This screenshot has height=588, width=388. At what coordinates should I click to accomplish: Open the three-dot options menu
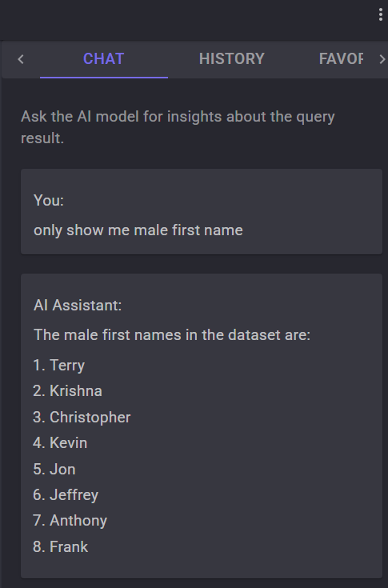[x=381, y=14]
